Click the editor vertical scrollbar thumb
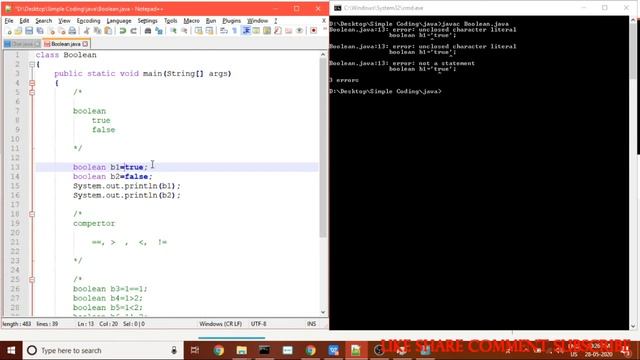Viewport: 640px width, 360px height. (323, 148)
